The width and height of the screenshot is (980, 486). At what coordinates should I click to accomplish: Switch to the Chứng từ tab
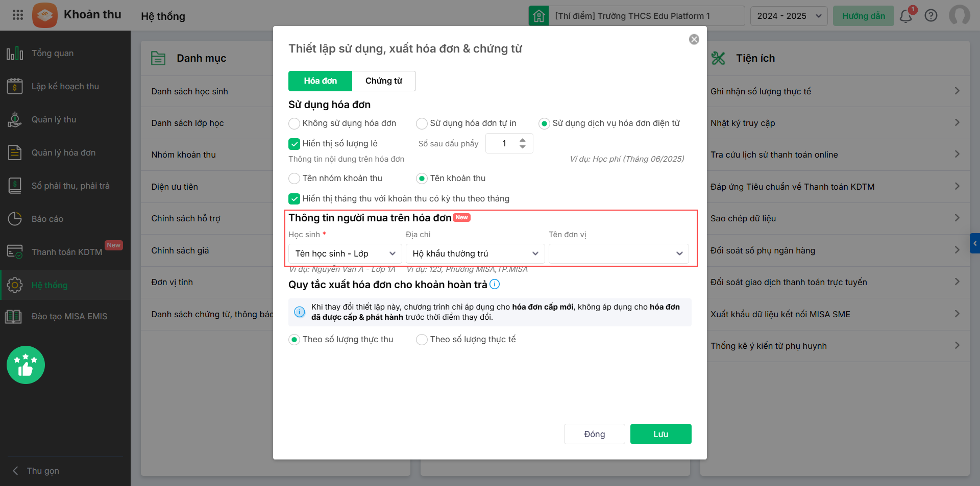[384, 81]
